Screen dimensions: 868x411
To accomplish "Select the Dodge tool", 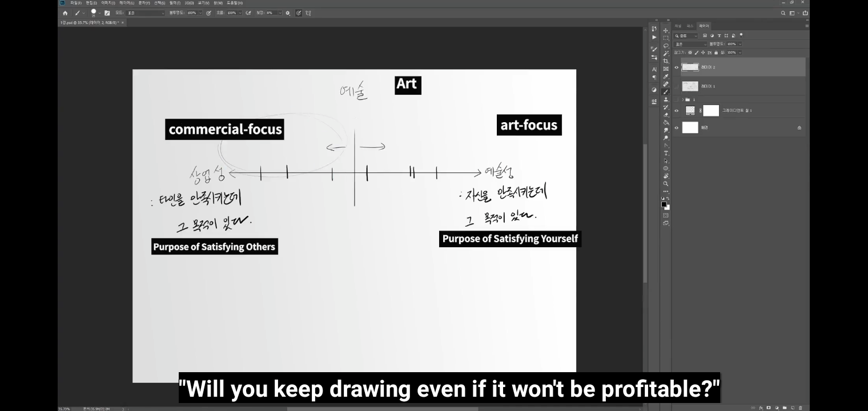I will tap(666, 138).
